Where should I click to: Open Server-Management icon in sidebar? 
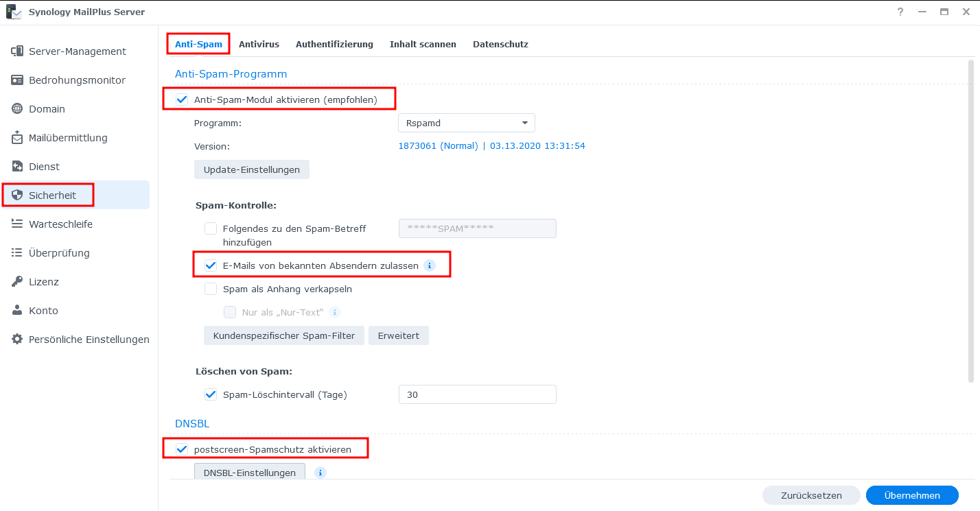point(17,51)
